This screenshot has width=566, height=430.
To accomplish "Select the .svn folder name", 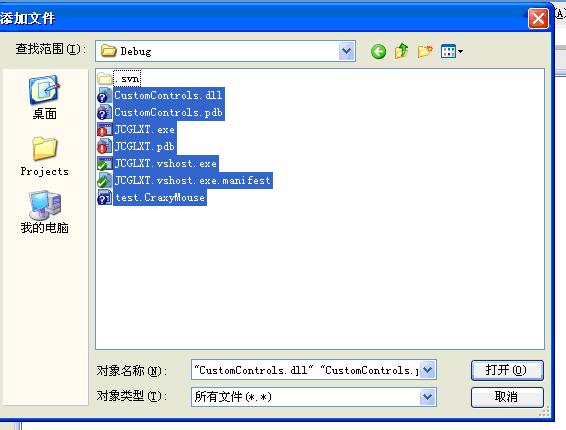I will click(x=127, y=78).
